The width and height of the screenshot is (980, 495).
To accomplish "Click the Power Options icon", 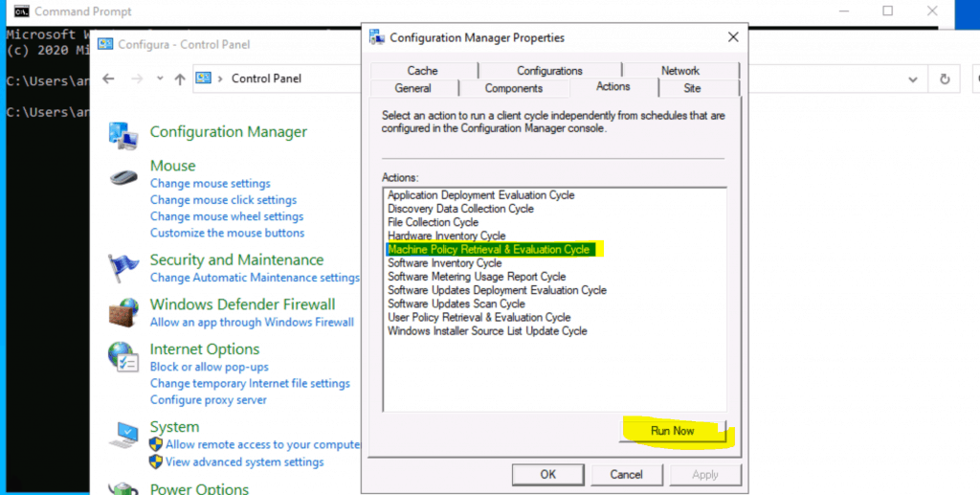I will [x=123, y=488].
